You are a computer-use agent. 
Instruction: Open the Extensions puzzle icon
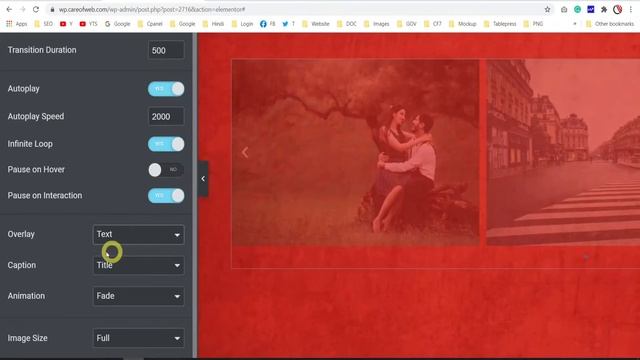[604, 9]
